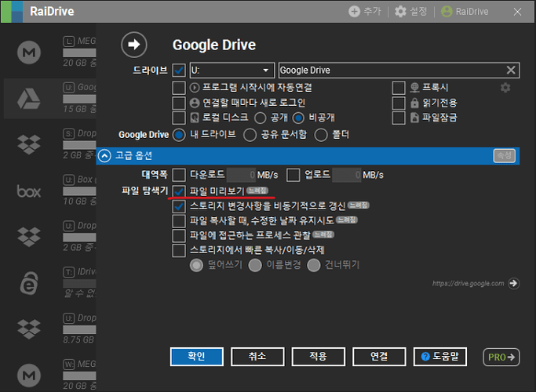Click the RaiDrive logo in title bar
This screenshot has height=392, width=536.
pyautogui.click(x=12, y=11)
